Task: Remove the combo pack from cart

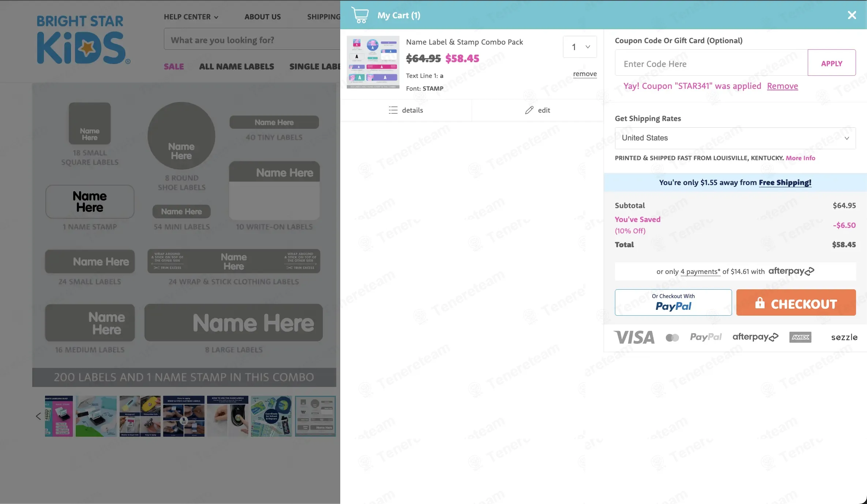Action: click(585, 74)
